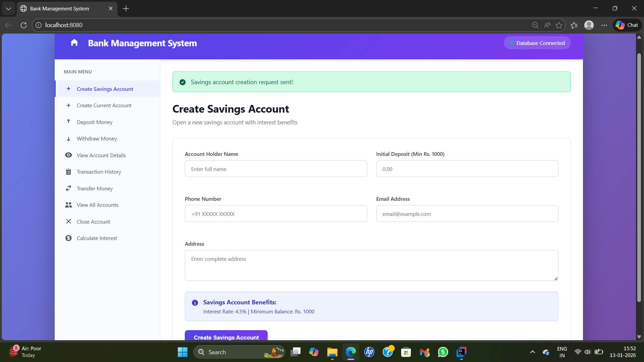Click the Transfer Money arrows icon
Viewport: 644px width, 362px height.
point(68,188)
